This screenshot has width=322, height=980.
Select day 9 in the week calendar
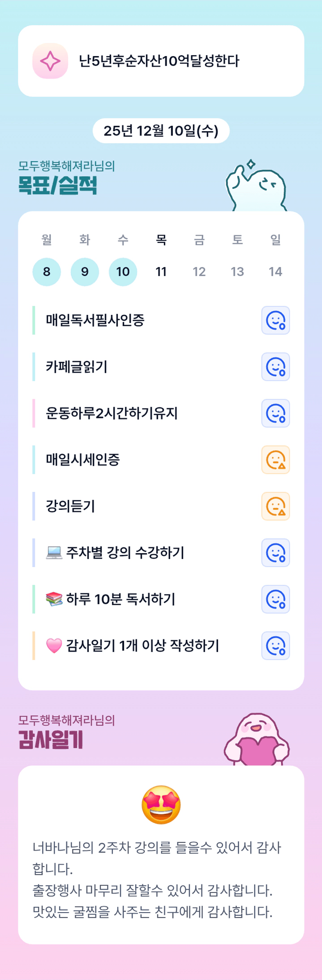point(84,272)
